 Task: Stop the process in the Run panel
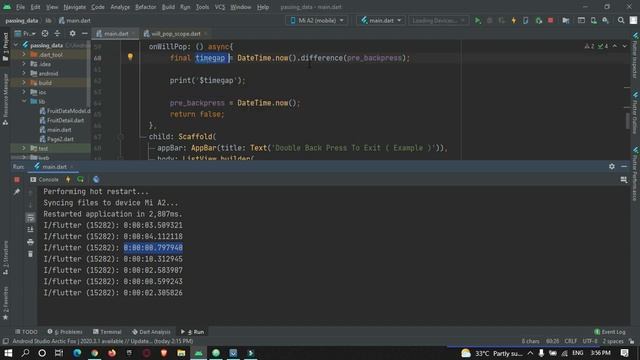pos(17,180)
